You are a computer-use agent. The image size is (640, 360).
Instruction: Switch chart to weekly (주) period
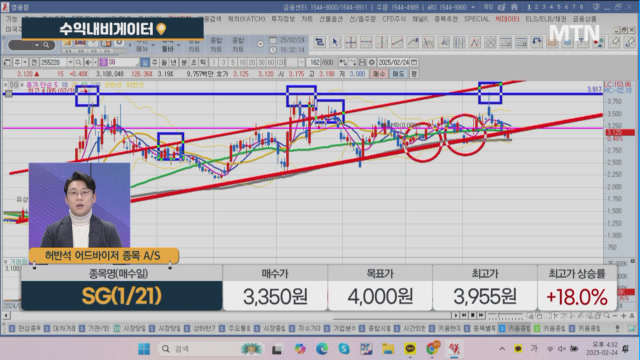155,62
